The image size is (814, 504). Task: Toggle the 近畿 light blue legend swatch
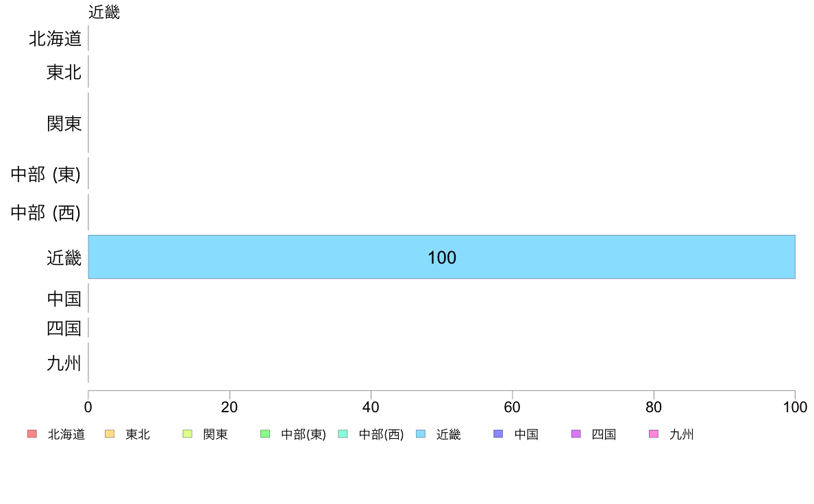tap(421, 434)
